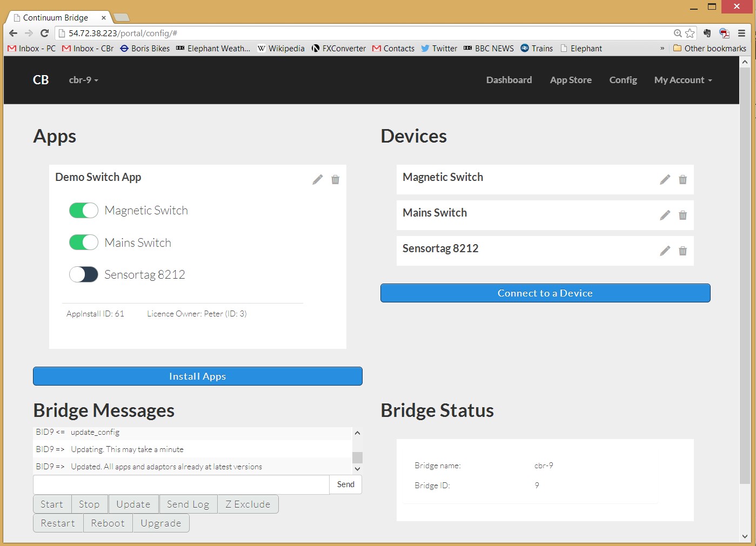Image resolution: width=756 pixels, height=546 pixels.
Task: Open the My Account dropdown menu
Action: 683,80
